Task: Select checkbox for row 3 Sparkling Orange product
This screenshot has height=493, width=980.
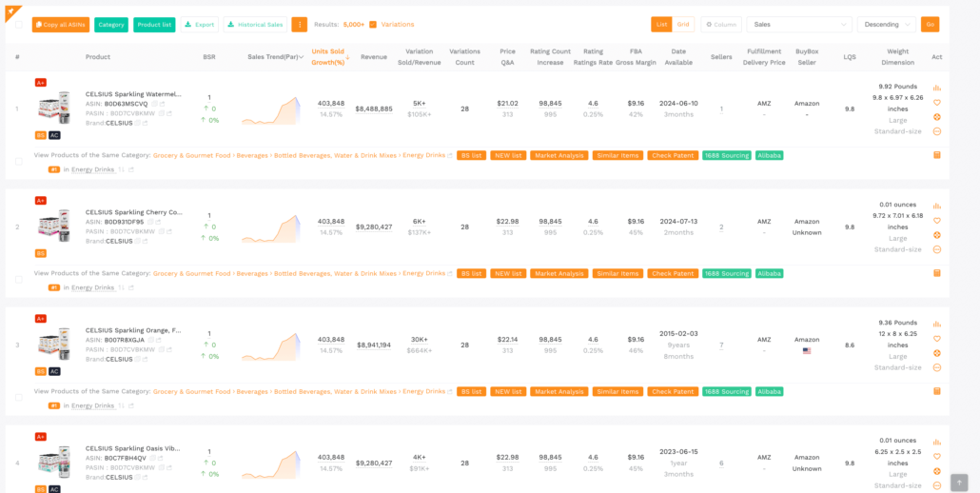Action: 19,398
